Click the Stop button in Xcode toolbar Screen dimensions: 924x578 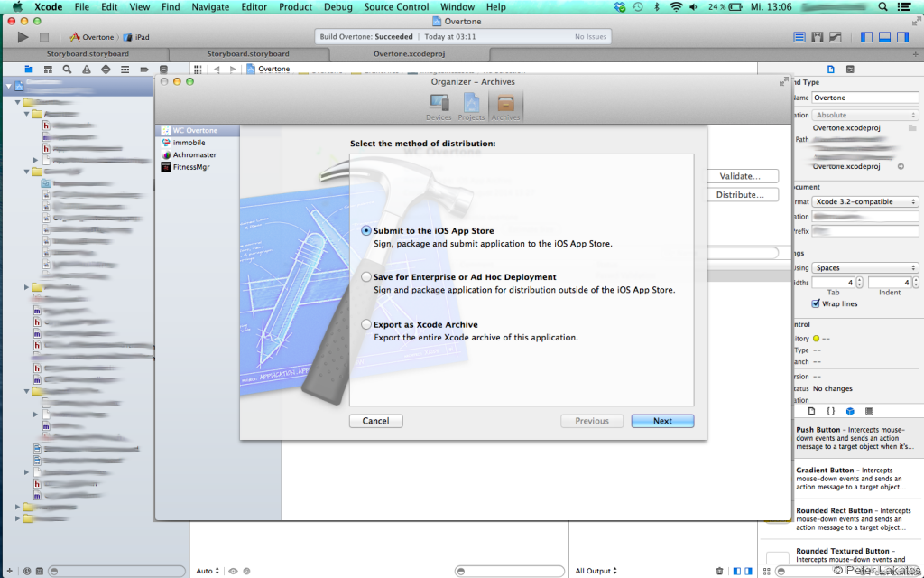click(43, 37)
